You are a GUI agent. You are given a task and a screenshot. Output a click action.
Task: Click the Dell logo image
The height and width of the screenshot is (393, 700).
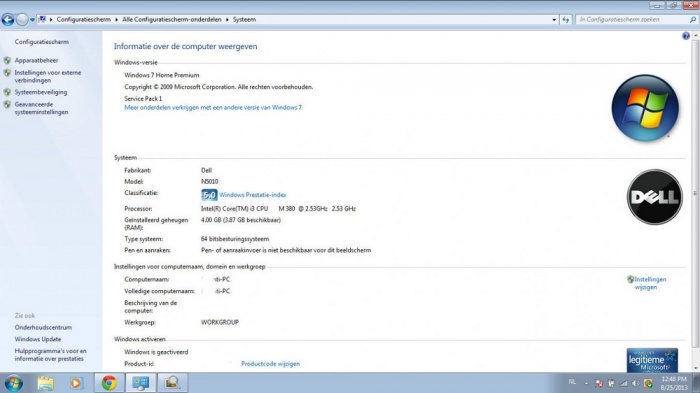click(x=655, y=197)
